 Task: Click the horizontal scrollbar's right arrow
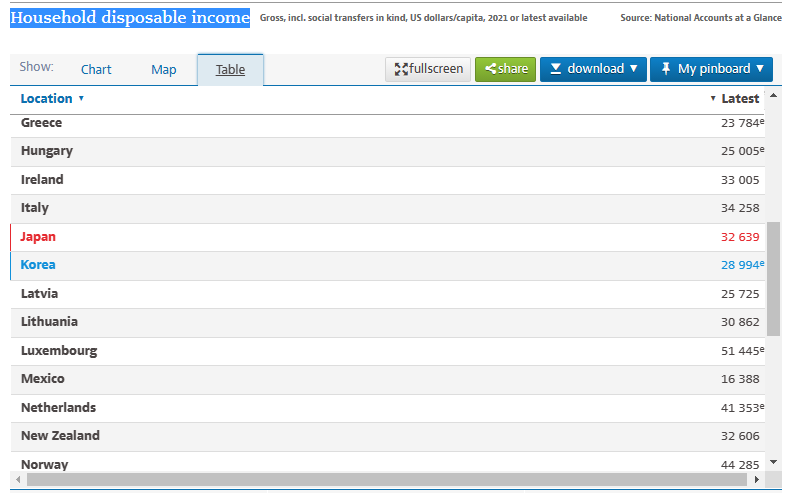point(757,480)
